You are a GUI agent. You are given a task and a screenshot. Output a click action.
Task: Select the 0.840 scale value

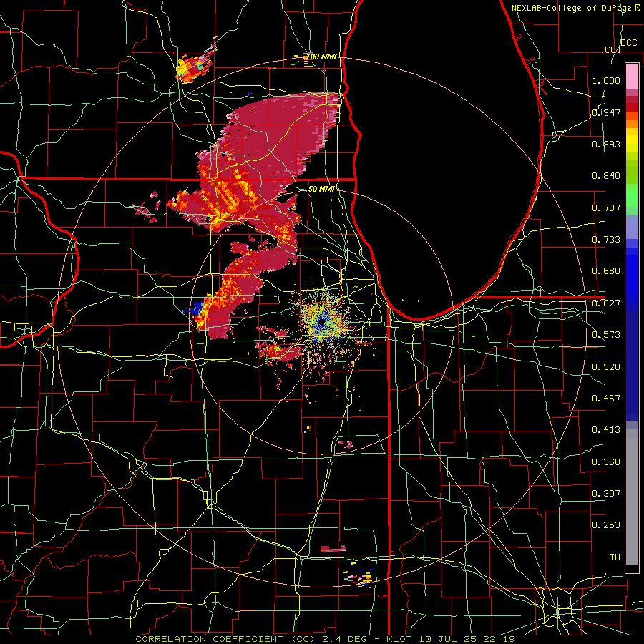point(606,176)
